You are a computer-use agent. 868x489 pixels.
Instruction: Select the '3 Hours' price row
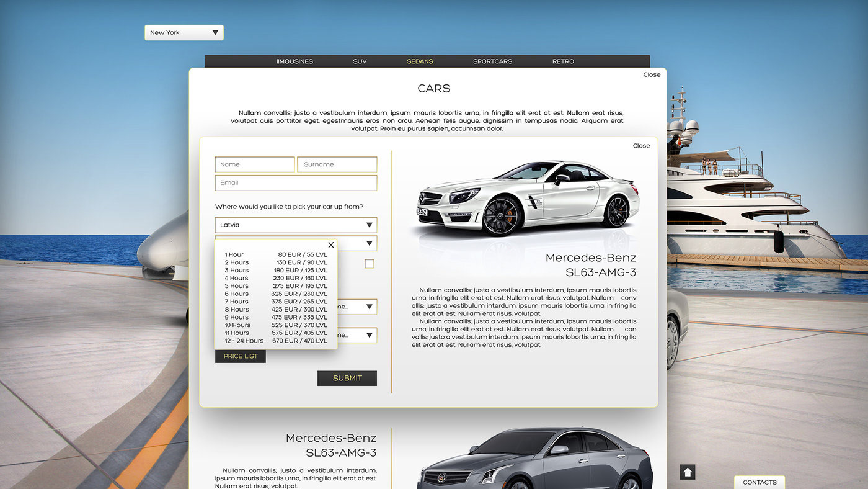[x=276, y=271]
